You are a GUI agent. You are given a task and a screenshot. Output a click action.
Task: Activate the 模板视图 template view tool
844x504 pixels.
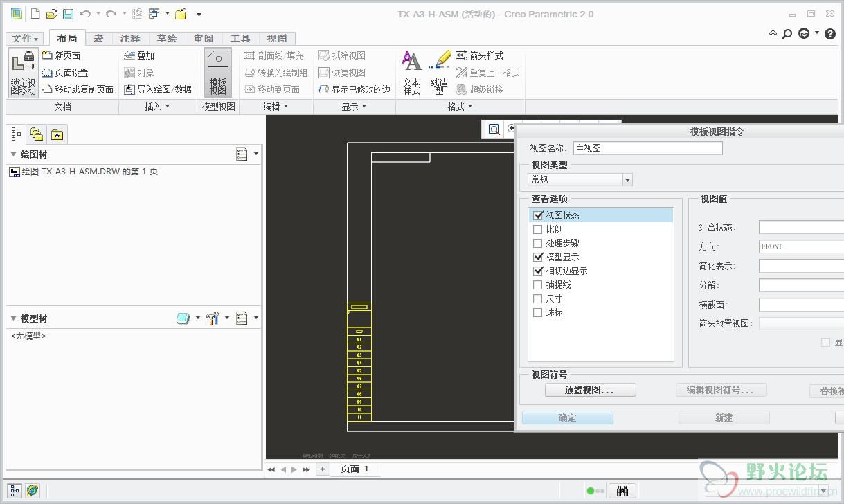218,73
